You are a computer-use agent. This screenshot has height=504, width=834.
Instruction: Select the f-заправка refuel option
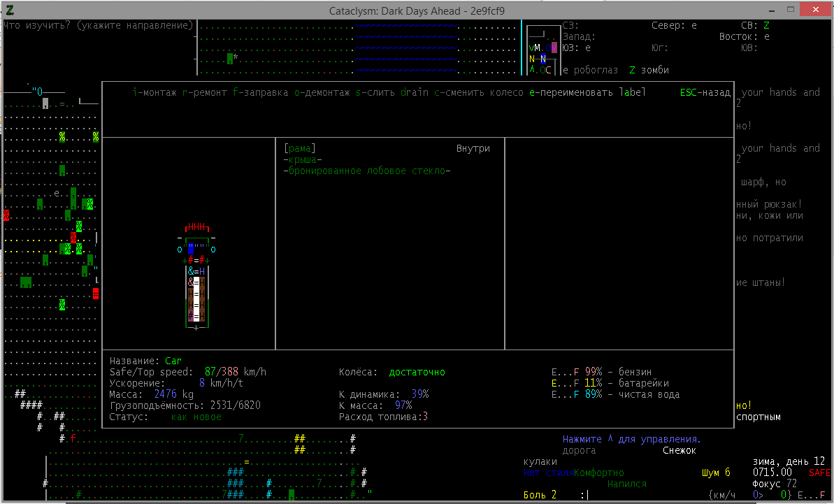261,92
